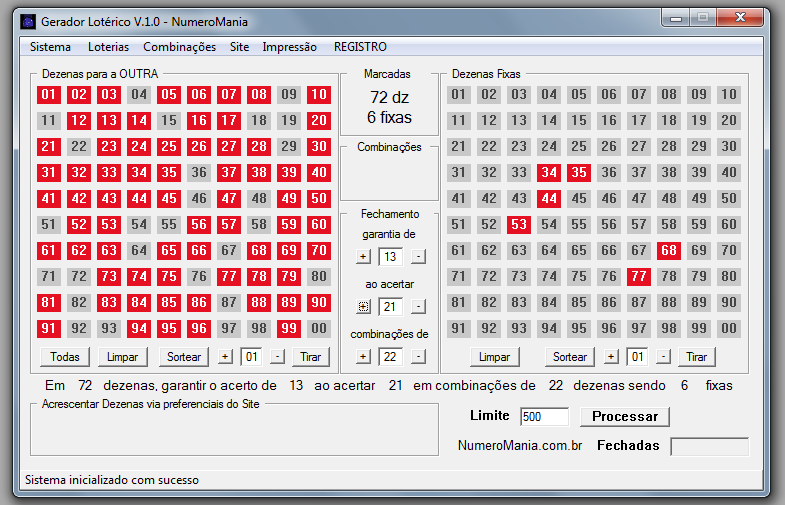Unmark red number 47 in OUTRA grid

tap(229, 199)
